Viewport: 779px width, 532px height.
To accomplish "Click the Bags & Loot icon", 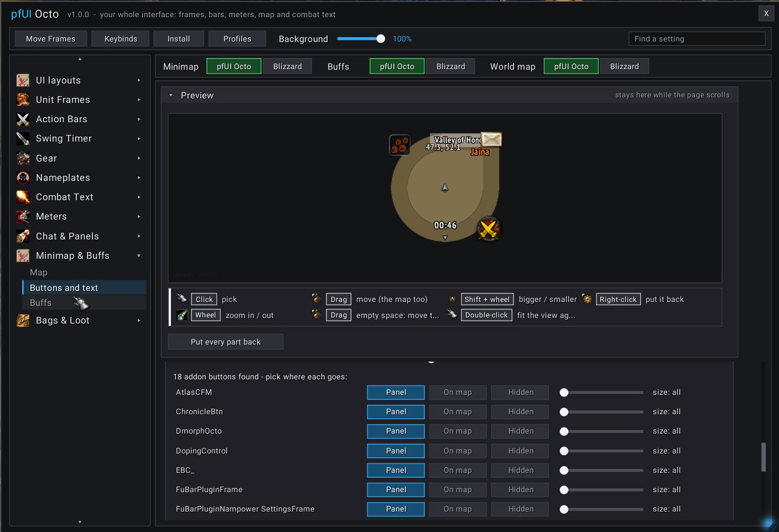I will click(23, 321).
